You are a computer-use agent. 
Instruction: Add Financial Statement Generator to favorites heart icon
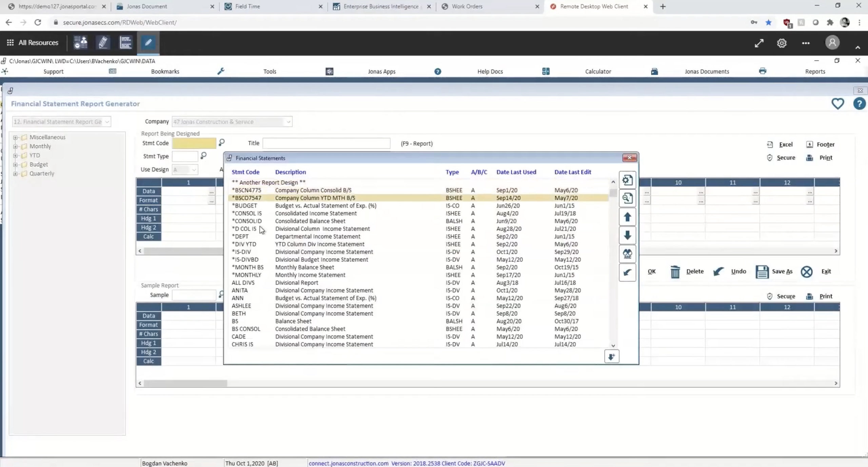point(837,103)
